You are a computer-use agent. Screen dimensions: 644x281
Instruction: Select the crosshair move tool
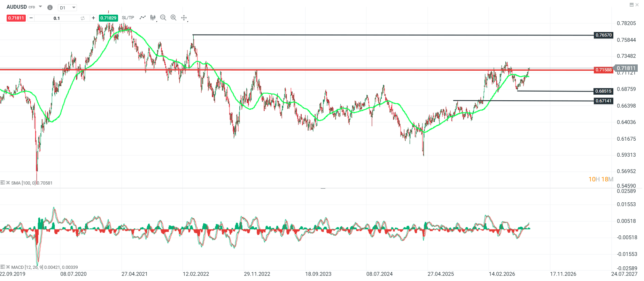[x=184, y=18]
